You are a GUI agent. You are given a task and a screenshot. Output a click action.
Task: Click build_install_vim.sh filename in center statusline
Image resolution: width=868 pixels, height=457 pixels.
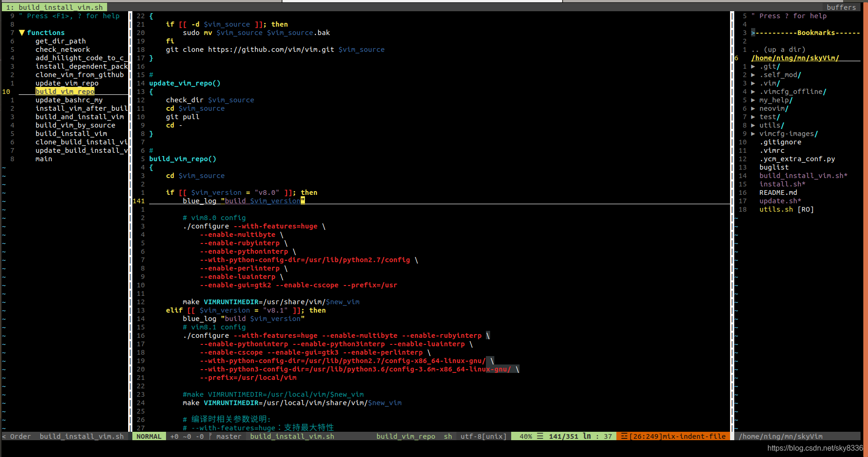(x=292, y=436)
